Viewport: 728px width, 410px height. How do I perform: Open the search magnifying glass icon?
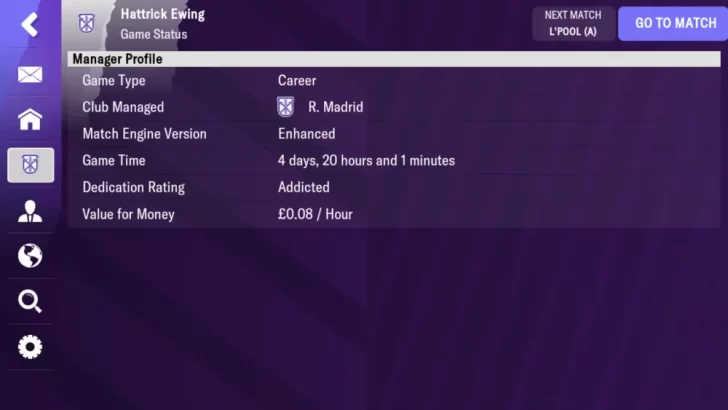[30, 301]
